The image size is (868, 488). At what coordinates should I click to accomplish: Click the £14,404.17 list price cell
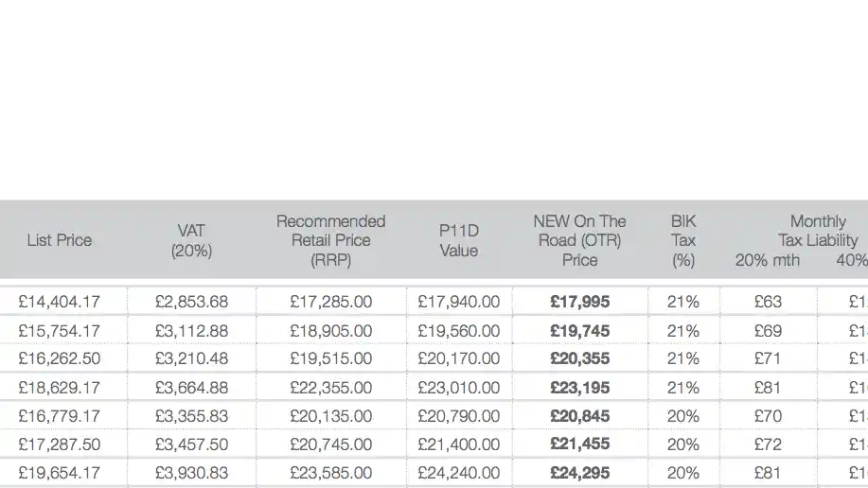[x=59, y=302]
